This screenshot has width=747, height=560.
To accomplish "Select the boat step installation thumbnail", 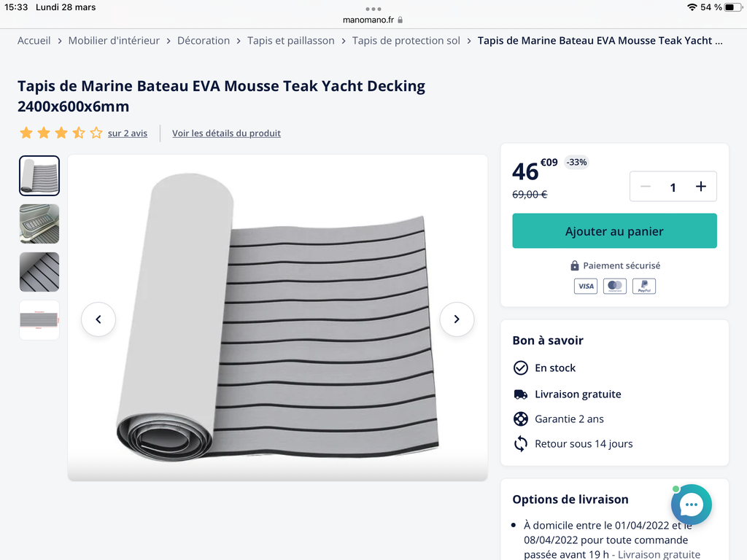I will click(39, 224).
